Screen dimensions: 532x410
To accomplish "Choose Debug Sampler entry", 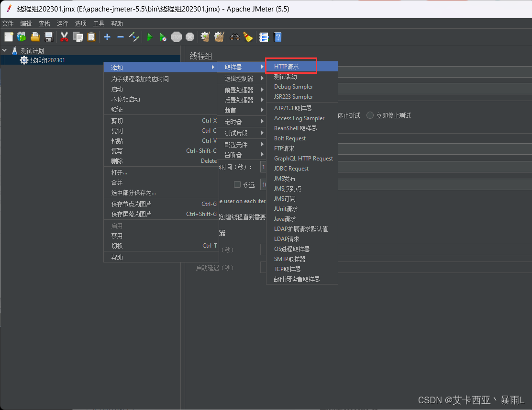I will [x=302, y=87].
